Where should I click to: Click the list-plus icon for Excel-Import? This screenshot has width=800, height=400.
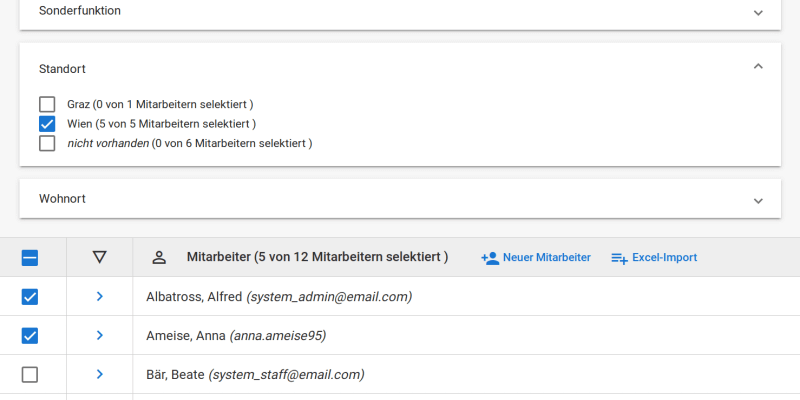[619, 258]
